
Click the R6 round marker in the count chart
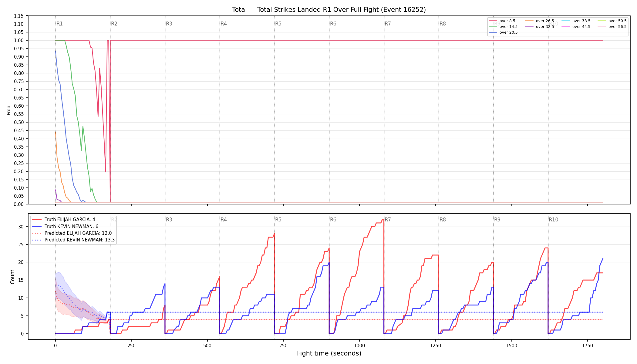click(x=333, y=220)
